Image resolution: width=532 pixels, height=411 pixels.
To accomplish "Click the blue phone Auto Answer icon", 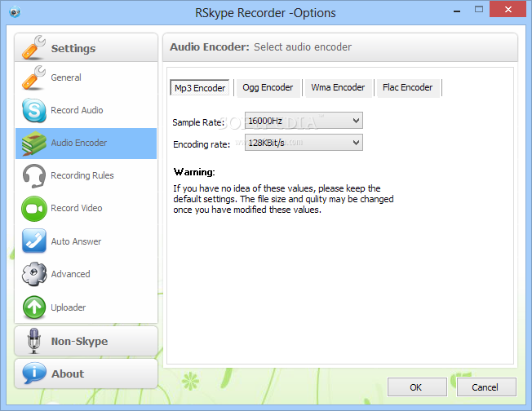I will click(x=34, y=241).
